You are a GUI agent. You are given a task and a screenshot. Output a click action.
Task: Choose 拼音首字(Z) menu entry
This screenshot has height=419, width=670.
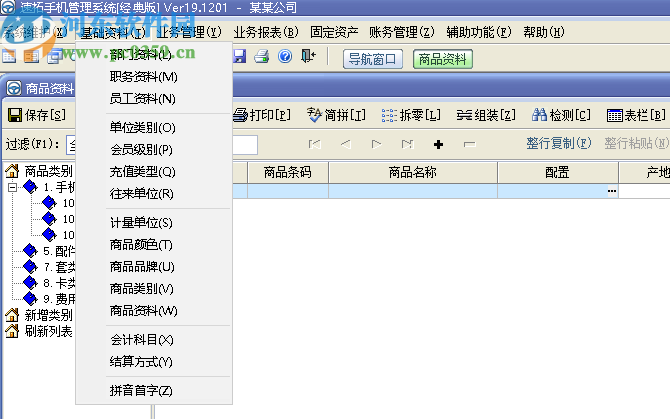pos(154,391)
